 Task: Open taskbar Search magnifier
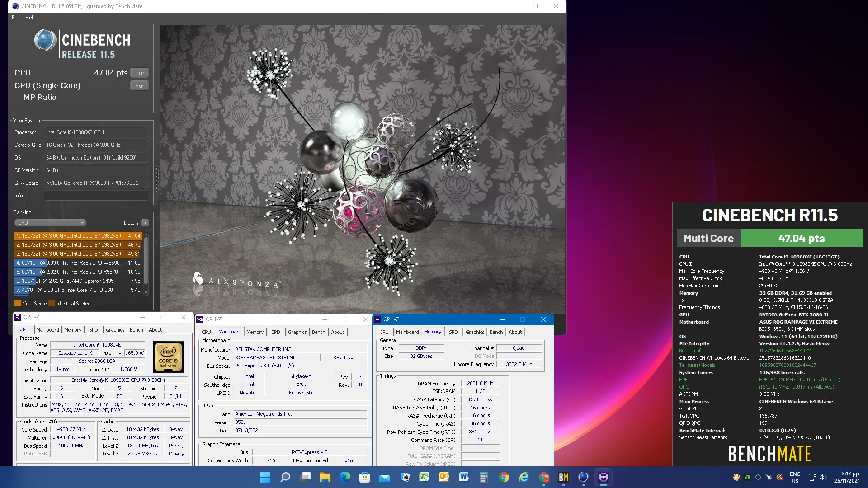click(x=285, y=477)
